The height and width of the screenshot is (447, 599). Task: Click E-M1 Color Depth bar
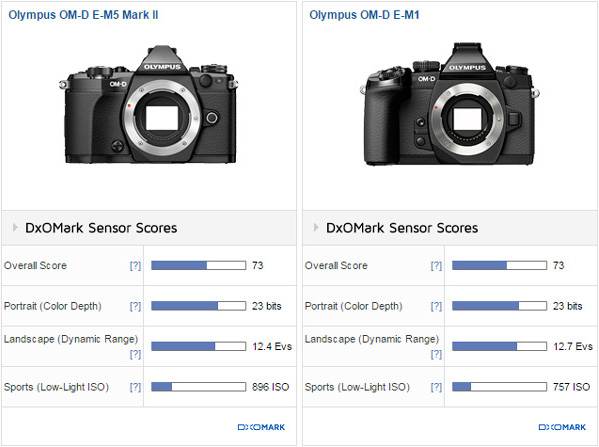[500, 306]
